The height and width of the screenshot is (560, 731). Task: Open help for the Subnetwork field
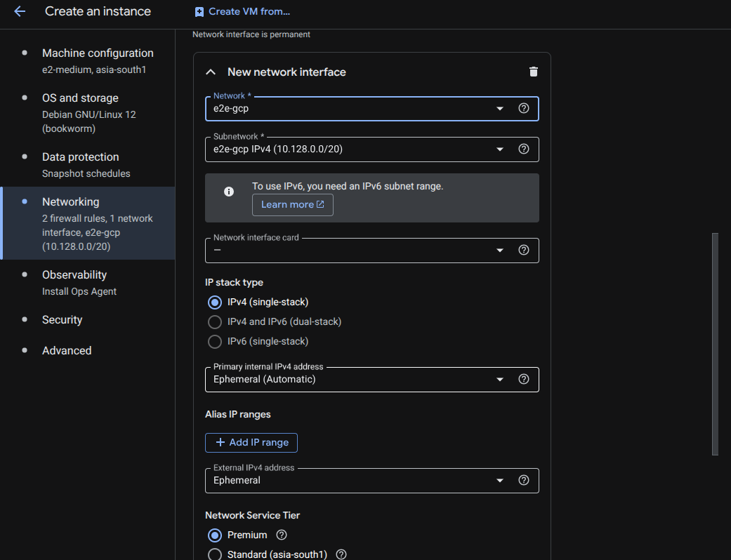(x=524, y=149)
